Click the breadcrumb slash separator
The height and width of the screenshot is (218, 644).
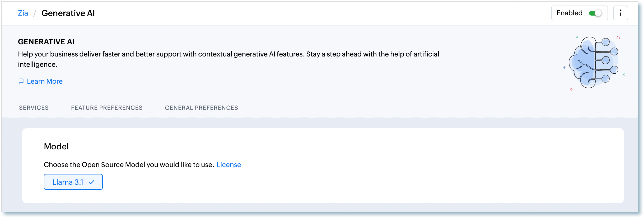(x=35, y=13)
